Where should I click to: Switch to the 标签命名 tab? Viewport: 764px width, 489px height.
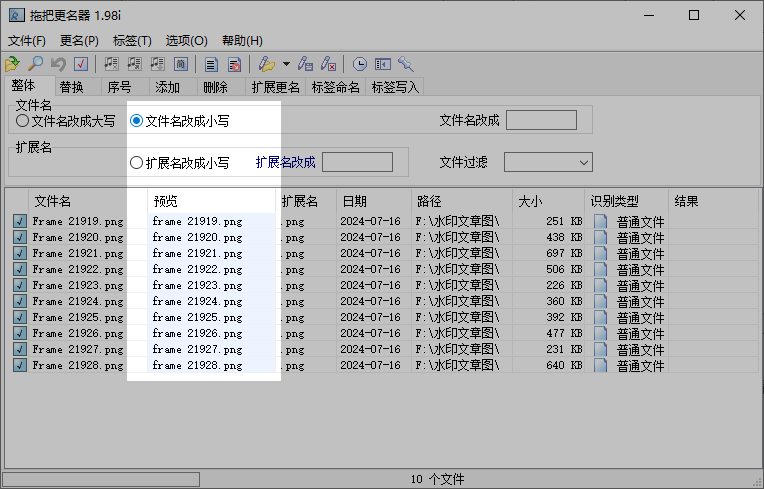335,87
